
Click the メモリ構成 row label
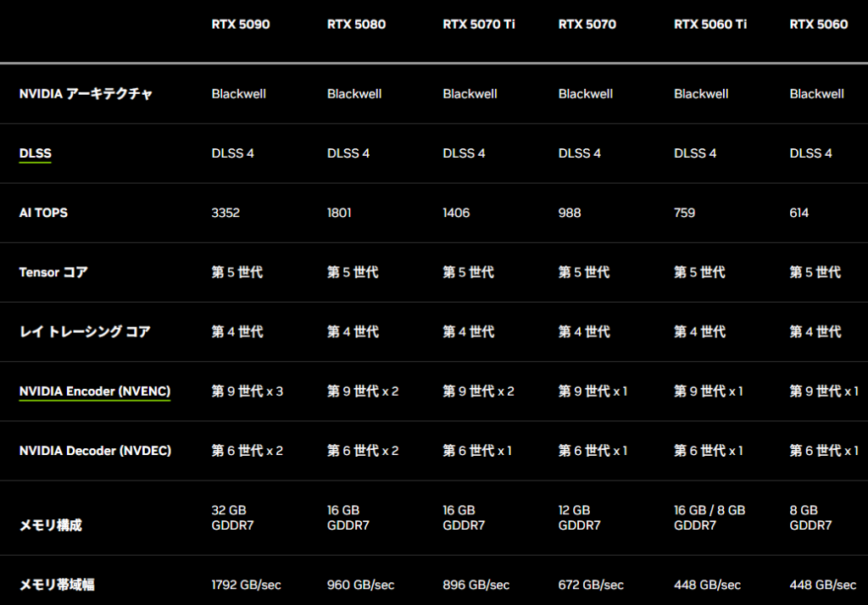point(50,525)
